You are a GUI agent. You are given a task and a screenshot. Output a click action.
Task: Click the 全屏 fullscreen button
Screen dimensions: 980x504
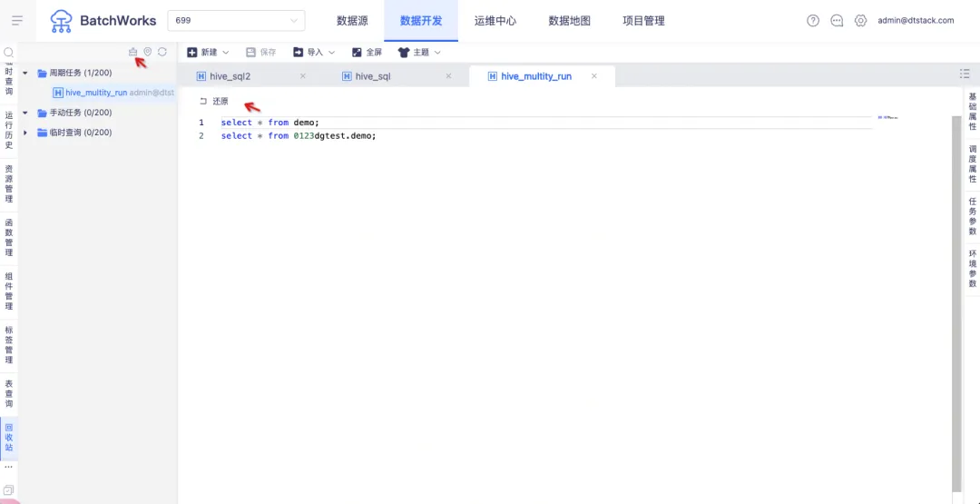coord(367,53)
